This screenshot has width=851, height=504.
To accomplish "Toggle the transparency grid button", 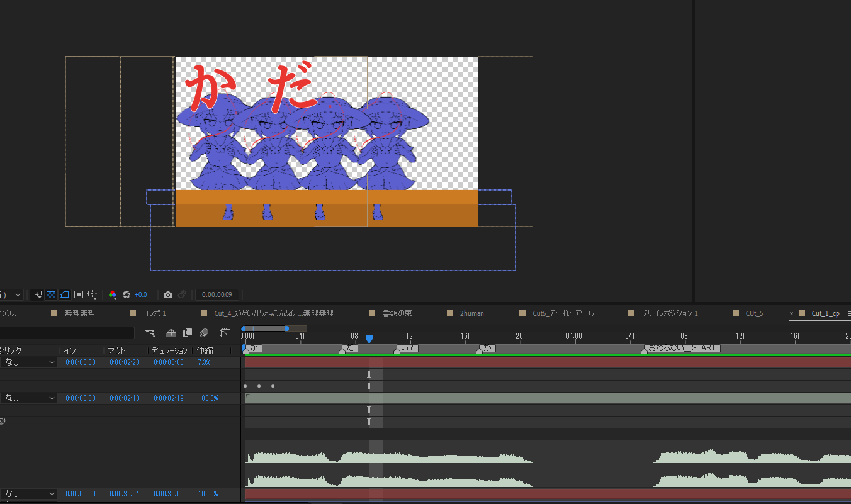I will [51, 294].
